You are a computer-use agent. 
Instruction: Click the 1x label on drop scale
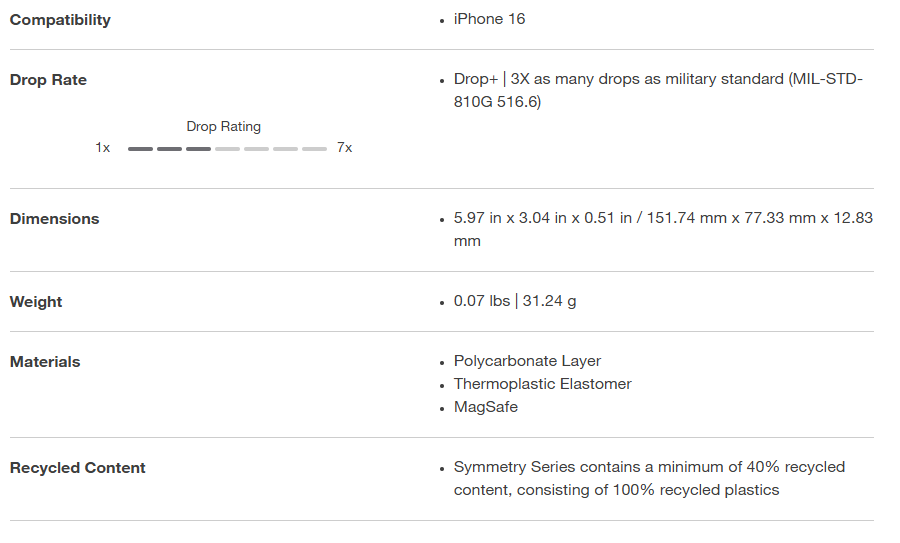pos(103,148)
